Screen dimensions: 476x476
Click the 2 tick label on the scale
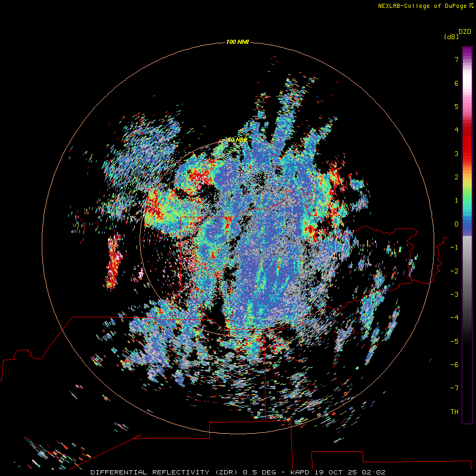456,177
